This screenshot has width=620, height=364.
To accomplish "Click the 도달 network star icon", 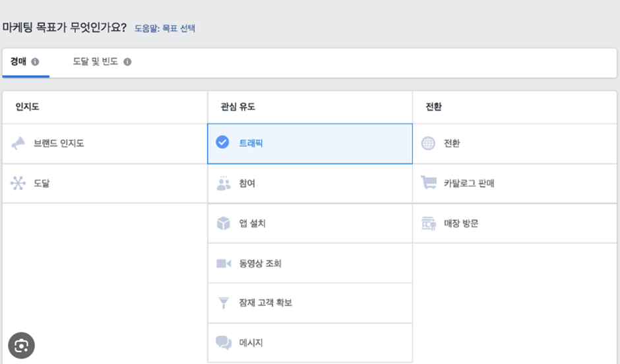I will (x=18, y=183).
